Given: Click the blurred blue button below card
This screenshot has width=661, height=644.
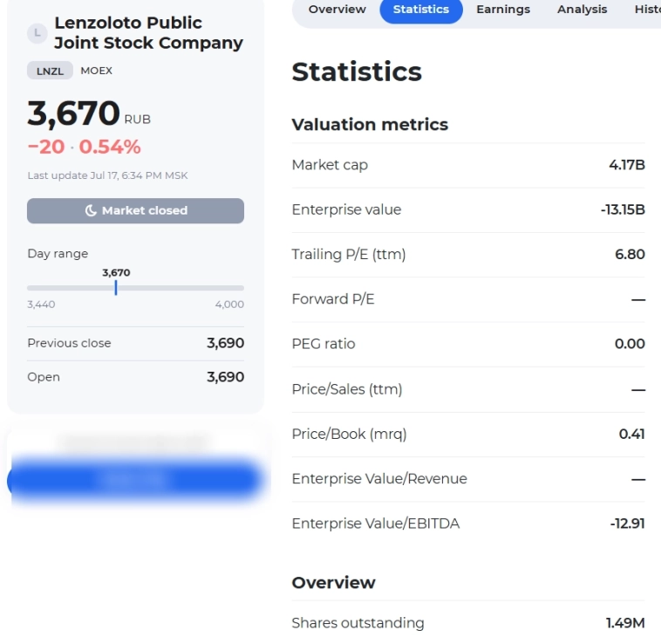Looking at the screenshot, I should coord(135,480).
